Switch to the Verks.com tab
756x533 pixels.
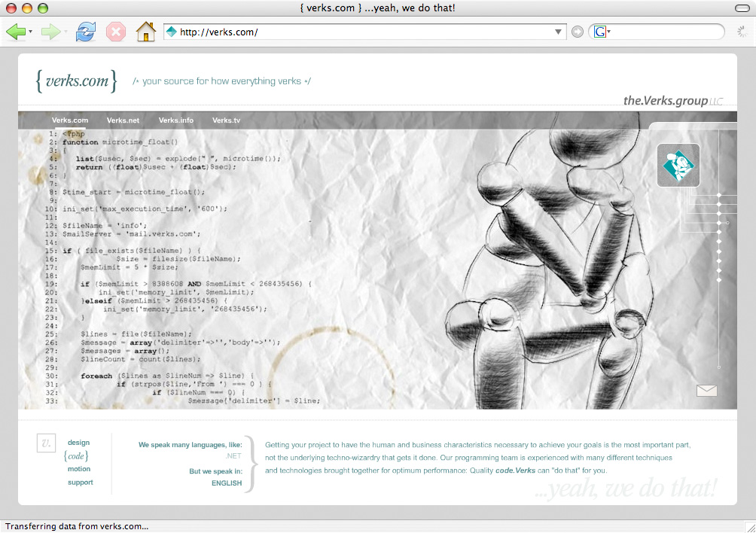pyautogui.click(x=70, y=120)
